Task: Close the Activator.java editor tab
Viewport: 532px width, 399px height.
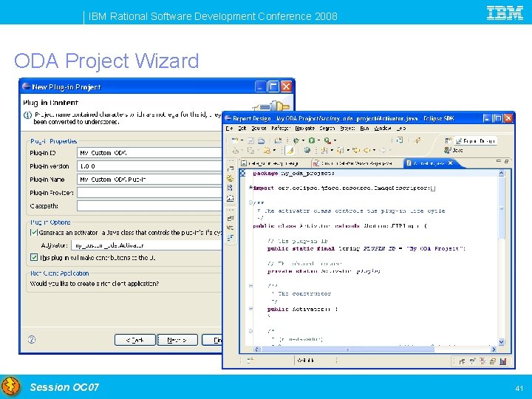Action: click(x=451, y=163)
